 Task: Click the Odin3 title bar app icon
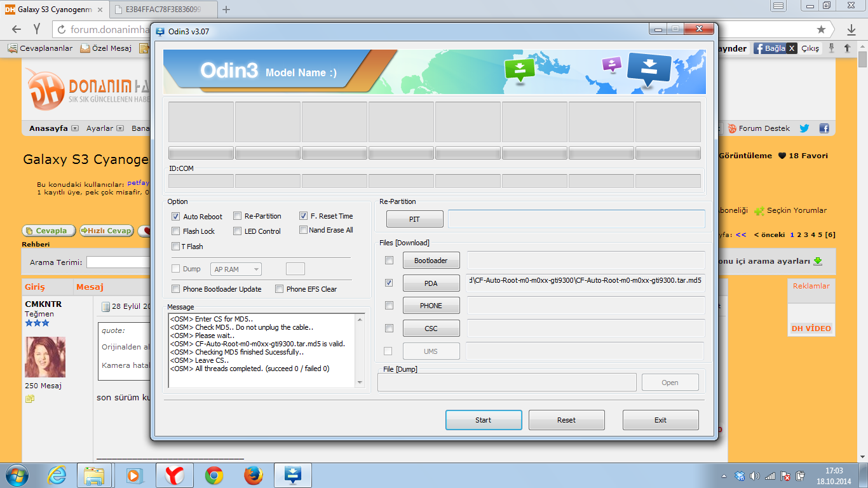point(159,30)
